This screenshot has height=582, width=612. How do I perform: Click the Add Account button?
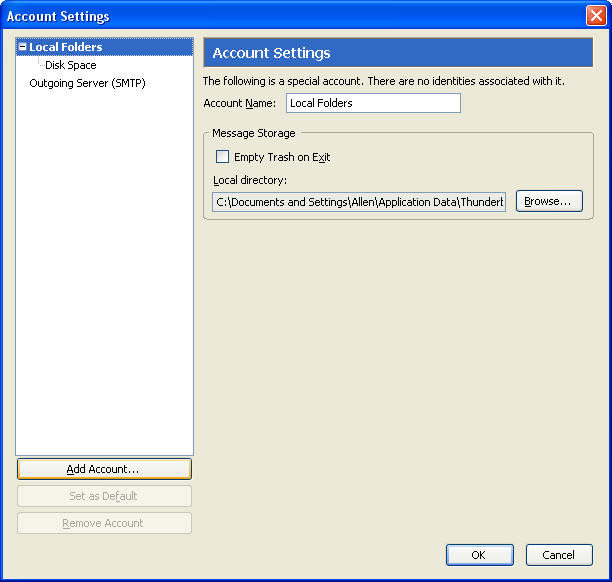tap(104, 469)
